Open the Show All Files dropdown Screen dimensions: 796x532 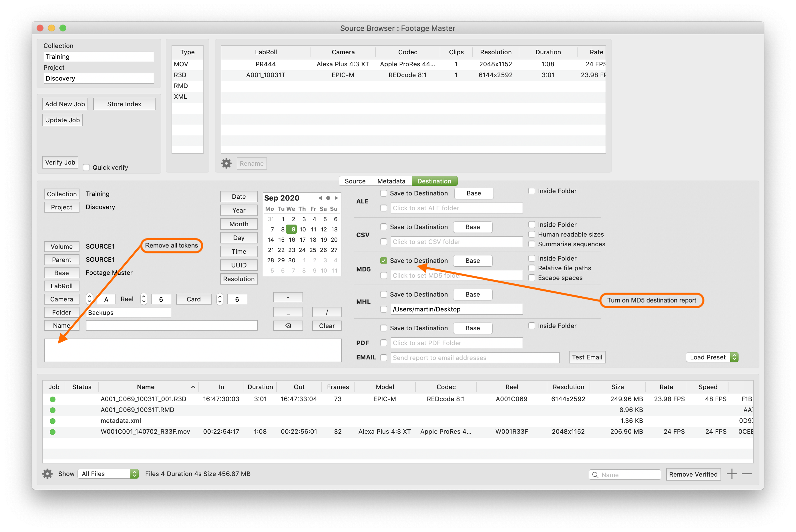(108, 474)
